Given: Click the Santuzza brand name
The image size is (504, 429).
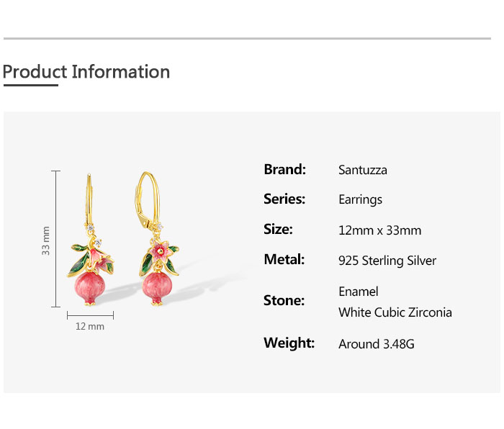Looking at the screenshot, I should click(x=363, y=170).
